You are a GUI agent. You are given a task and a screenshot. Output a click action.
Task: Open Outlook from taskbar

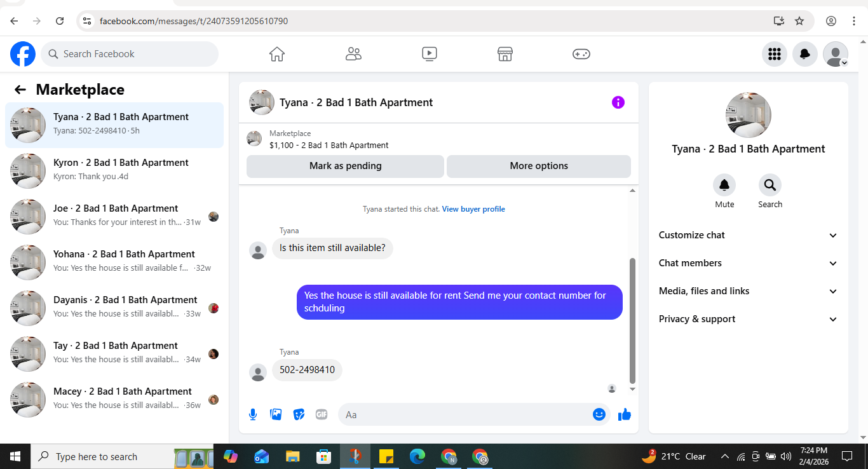261,456
